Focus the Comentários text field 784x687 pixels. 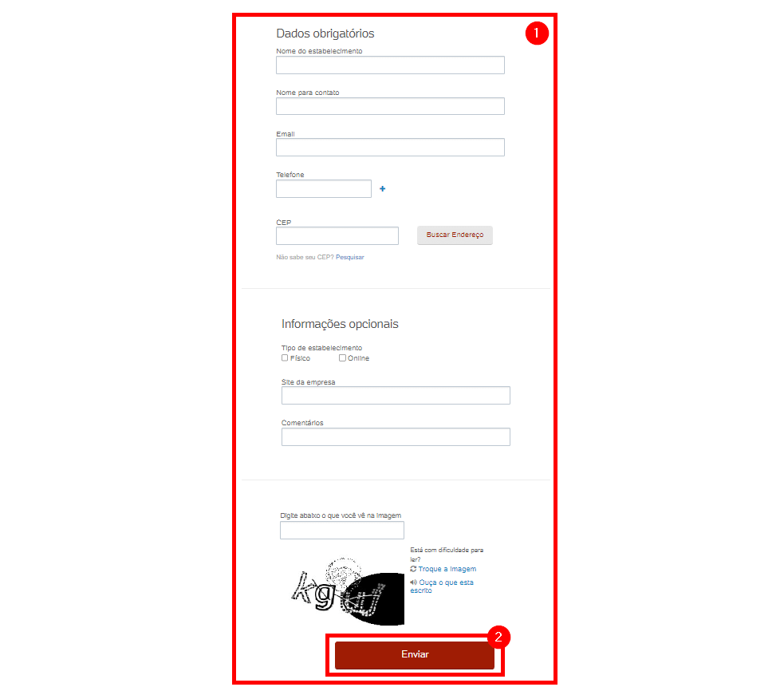[x=396, y=436]
